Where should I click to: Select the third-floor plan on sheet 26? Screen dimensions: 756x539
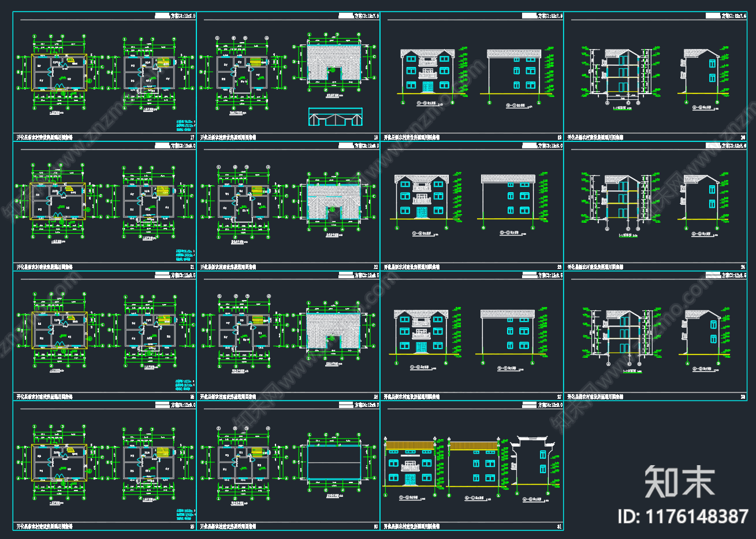coord(245,331)
